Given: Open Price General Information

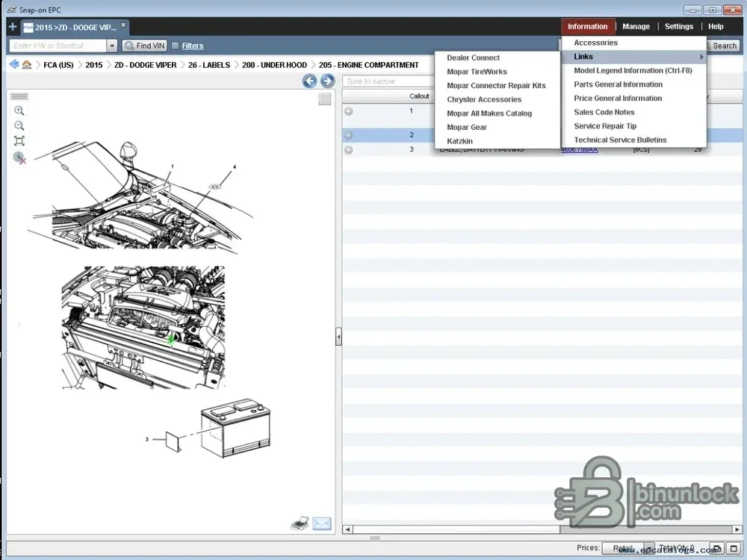Looking at the screenshot, I should point(633,98).
